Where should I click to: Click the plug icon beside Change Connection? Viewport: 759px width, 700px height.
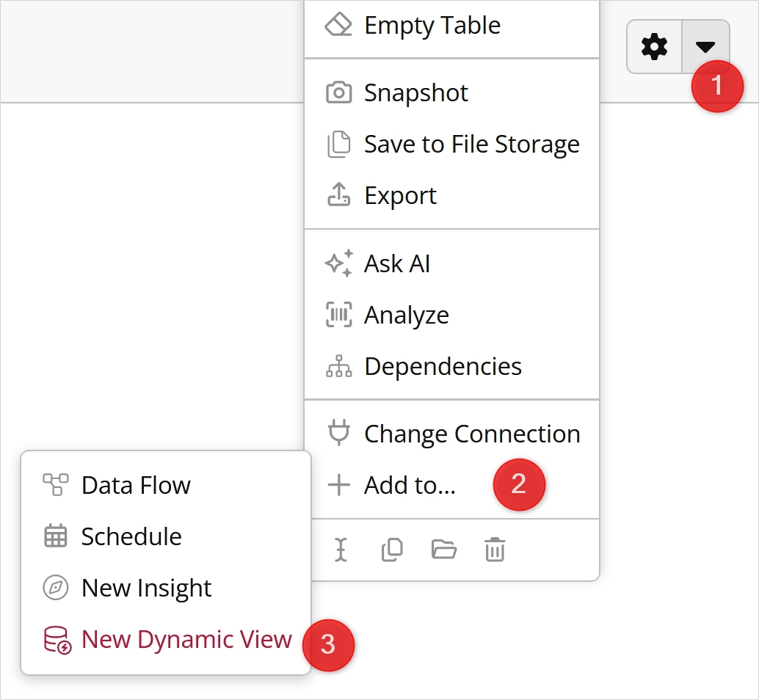[x=339, y=433]
